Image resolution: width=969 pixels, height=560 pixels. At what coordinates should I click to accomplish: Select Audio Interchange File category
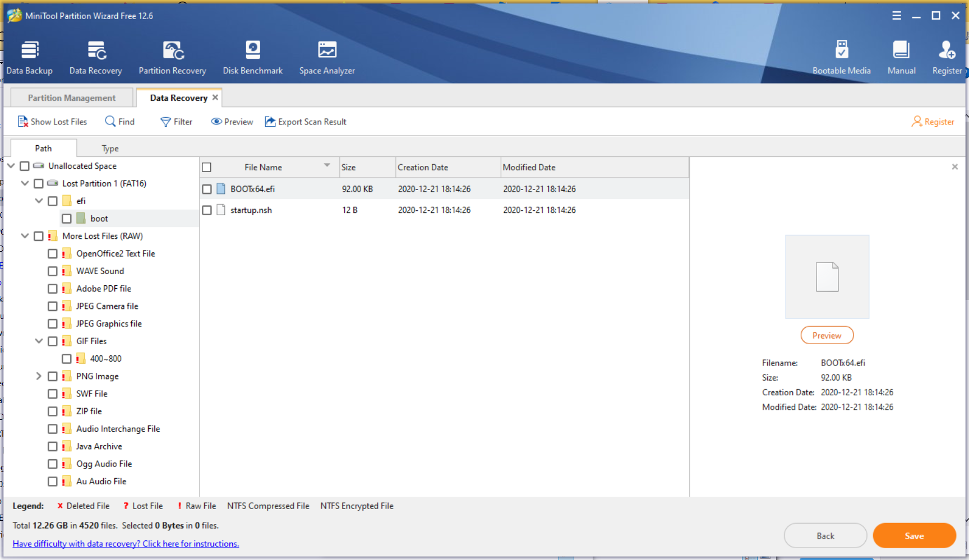tap(118, 429)
